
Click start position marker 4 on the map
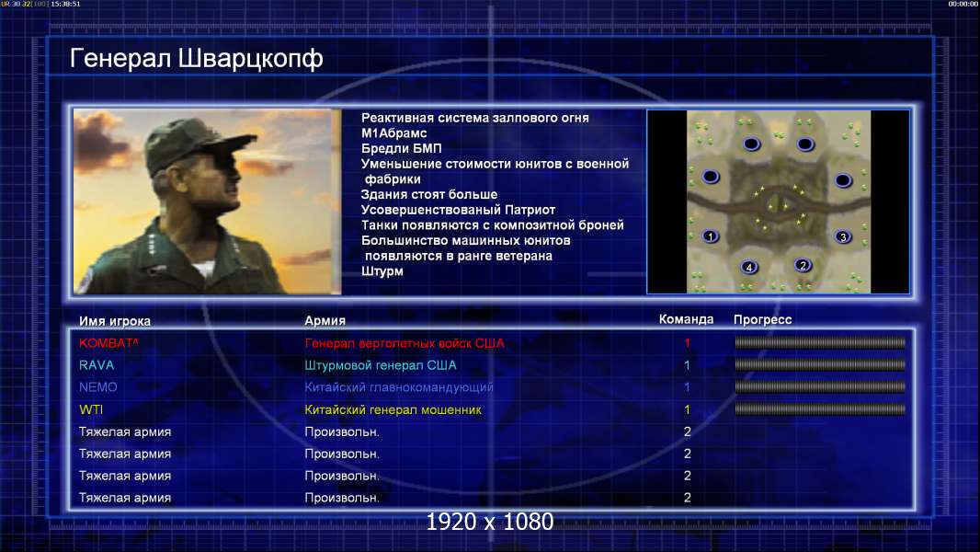[748, 268]
